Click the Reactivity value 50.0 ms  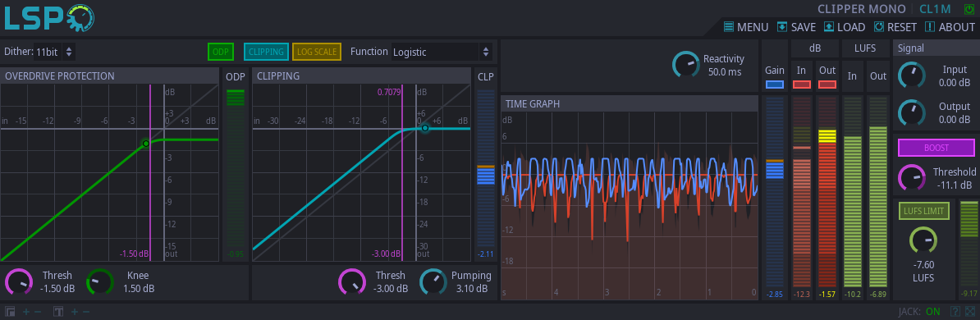pos(725,72)
